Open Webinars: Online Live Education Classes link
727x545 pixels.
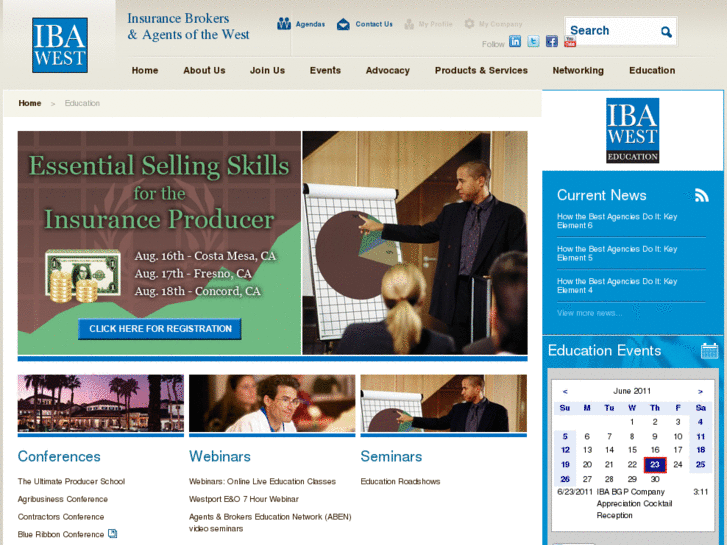click(x=262, y=481)
